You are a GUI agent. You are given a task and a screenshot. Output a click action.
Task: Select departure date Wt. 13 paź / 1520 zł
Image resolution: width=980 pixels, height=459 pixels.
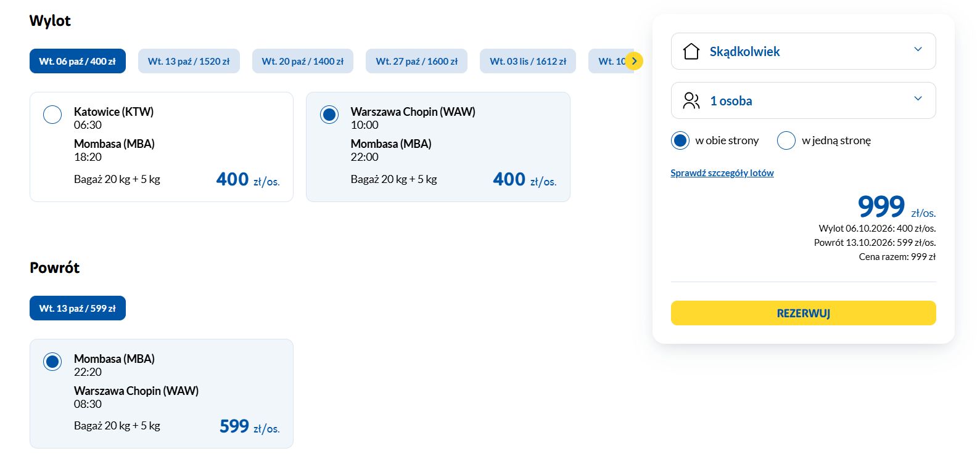coord(189,61)
